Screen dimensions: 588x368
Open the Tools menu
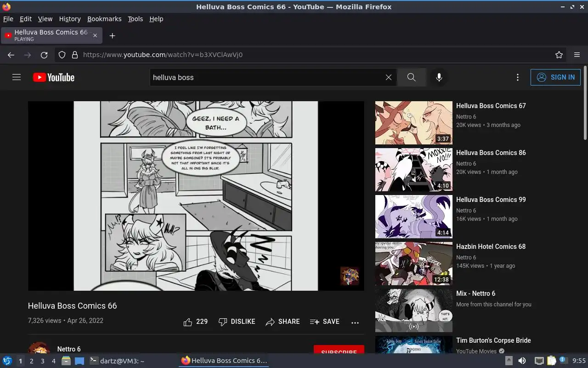point(136,19)
